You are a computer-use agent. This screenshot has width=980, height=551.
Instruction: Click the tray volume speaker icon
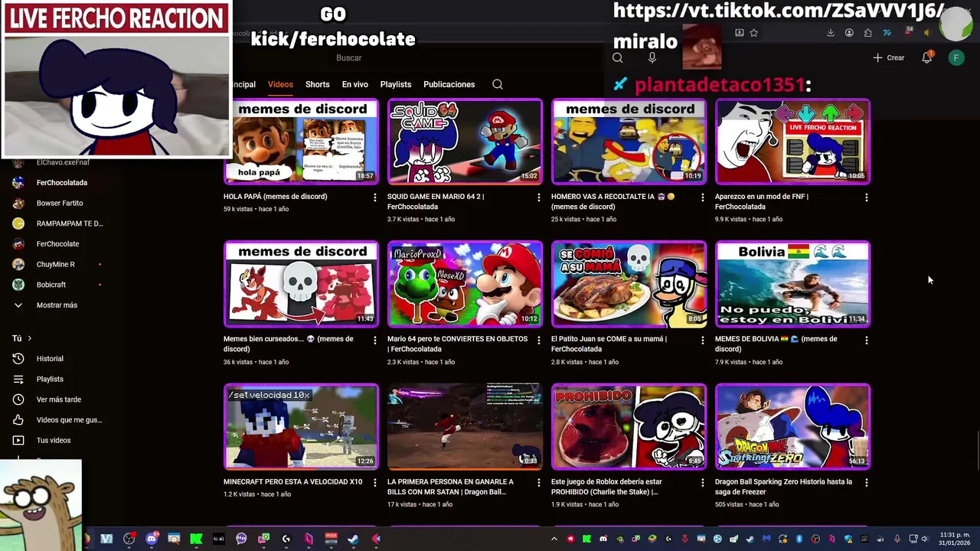[x=926, y=539]
